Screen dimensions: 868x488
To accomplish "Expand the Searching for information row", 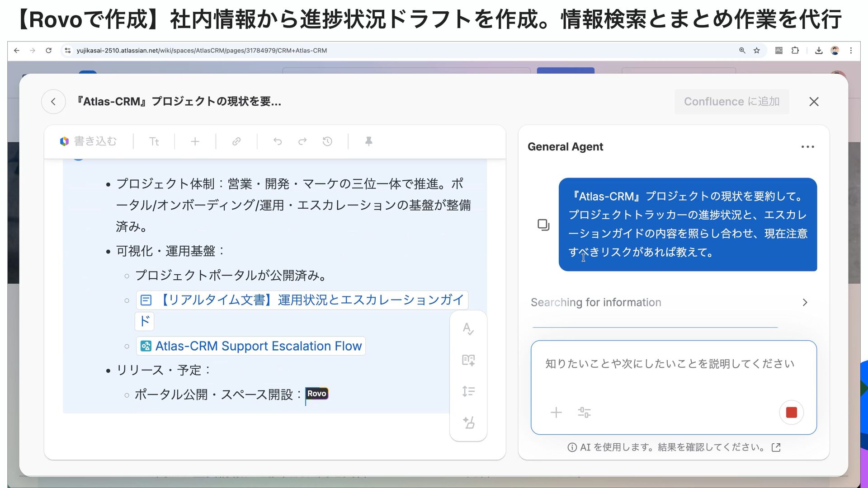I will [805, 302].
